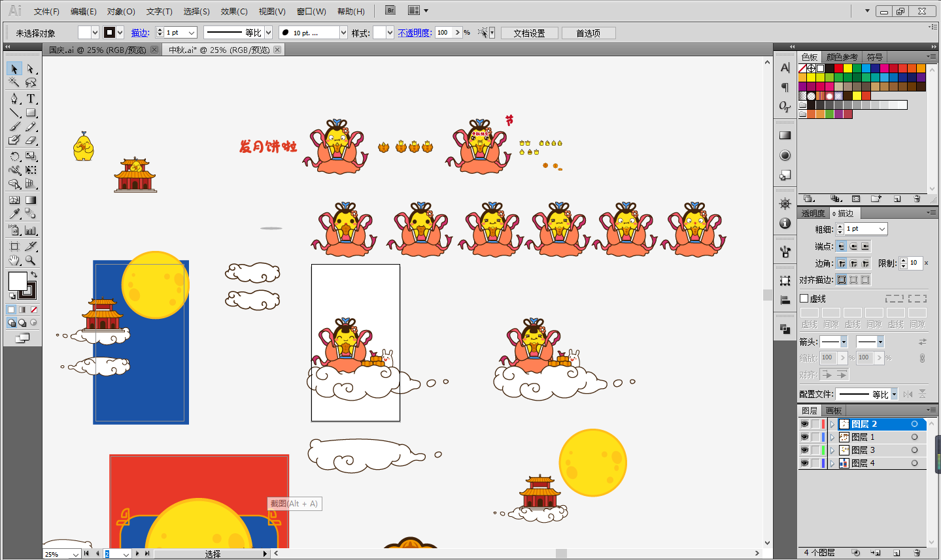Toggle visibility of 图层 3
The width and height of the screenshot is (941, 560).
(804, 450)
